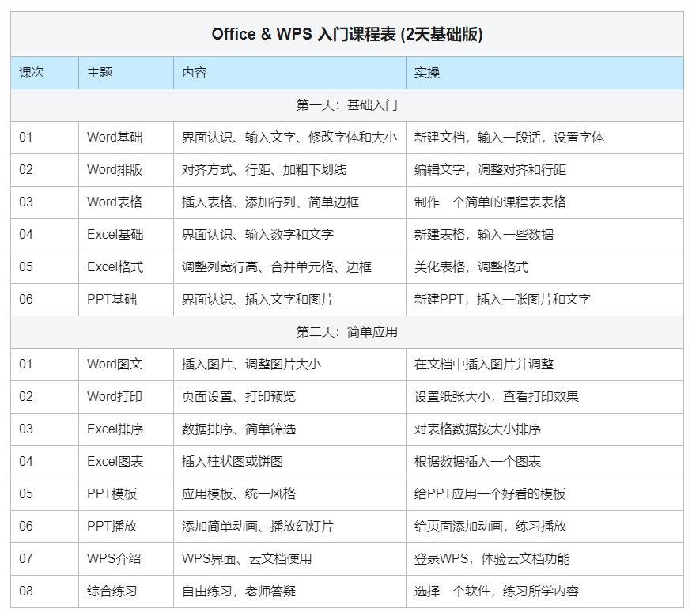The image size is (692, 616).
Task: Select the cell "插入图片、调整图片大小"
Action: point(289,365)
